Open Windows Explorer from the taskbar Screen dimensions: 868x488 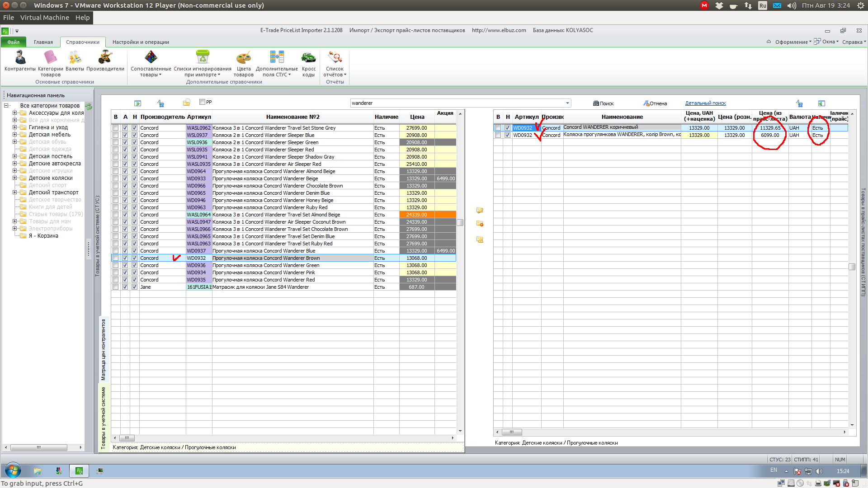(37, 471)
